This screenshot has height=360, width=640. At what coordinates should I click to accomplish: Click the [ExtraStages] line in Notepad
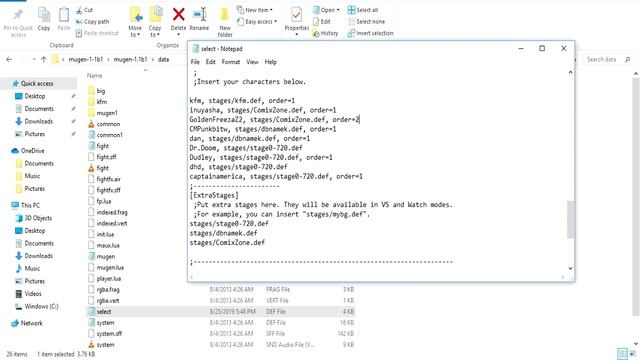coord(214,195)
